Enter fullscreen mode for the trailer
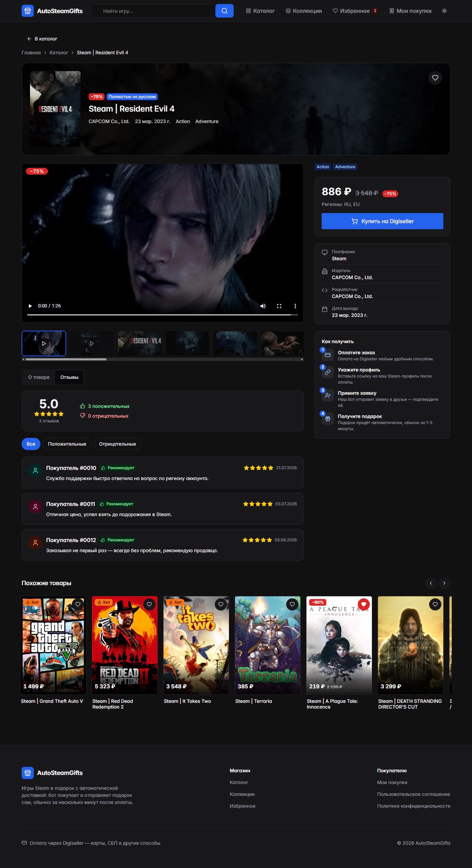472x868 pixels. [279, 306]
